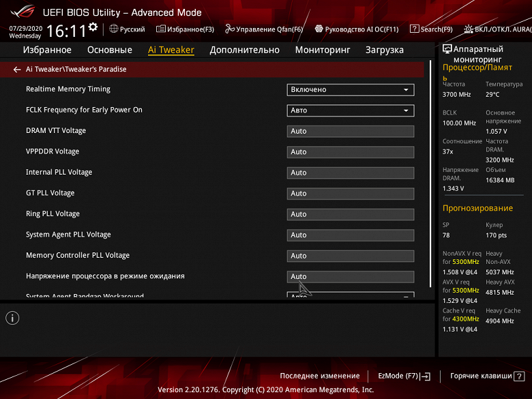Screen dimensions: 532x399
Task: Click the CPU standby voltage Auto field
Action: 351,276
